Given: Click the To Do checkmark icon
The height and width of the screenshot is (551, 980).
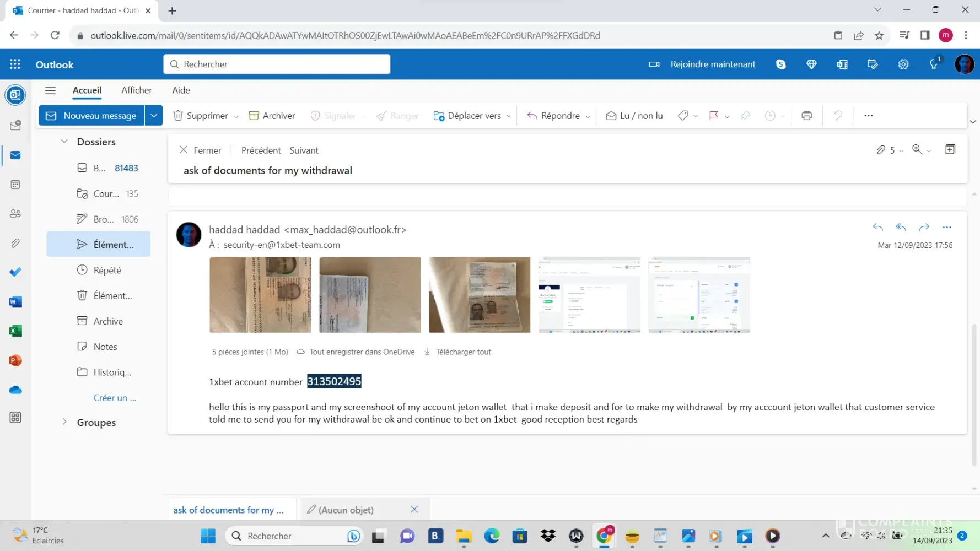Looking at the screenshot, I should 15,272.
